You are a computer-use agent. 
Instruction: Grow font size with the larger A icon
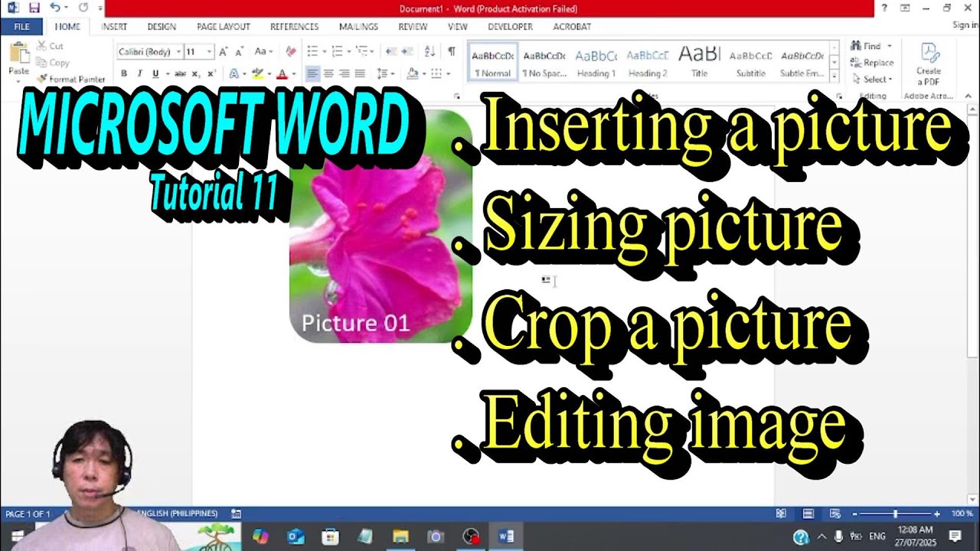[x=223, y=51]
